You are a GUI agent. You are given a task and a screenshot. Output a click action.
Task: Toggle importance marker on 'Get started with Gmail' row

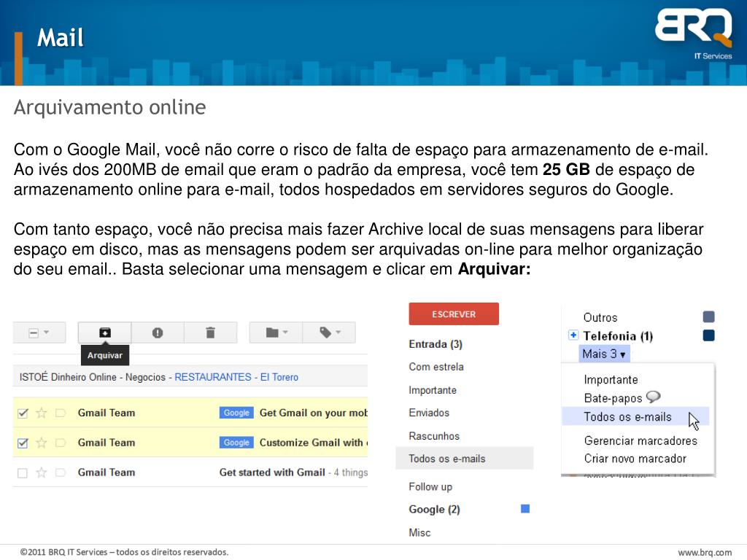point(60,472)
